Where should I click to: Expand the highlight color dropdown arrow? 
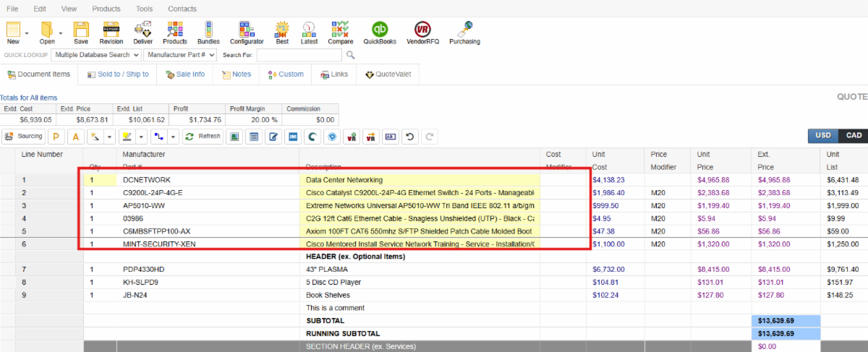(140, 137)
